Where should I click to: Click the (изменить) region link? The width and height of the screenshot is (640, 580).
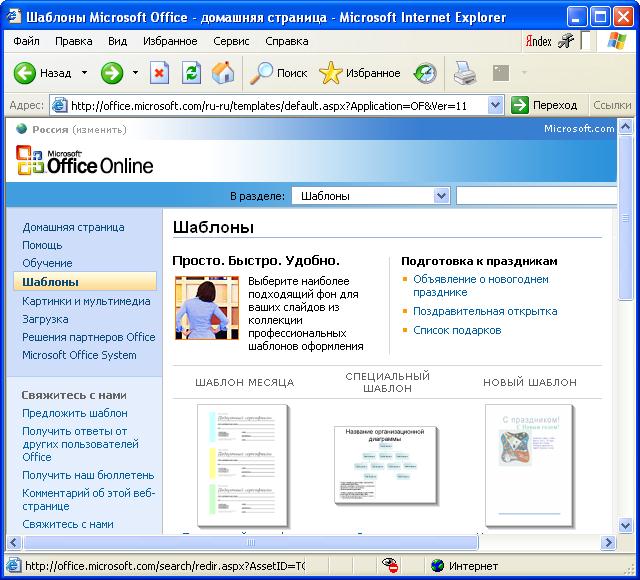click(100, 130)
